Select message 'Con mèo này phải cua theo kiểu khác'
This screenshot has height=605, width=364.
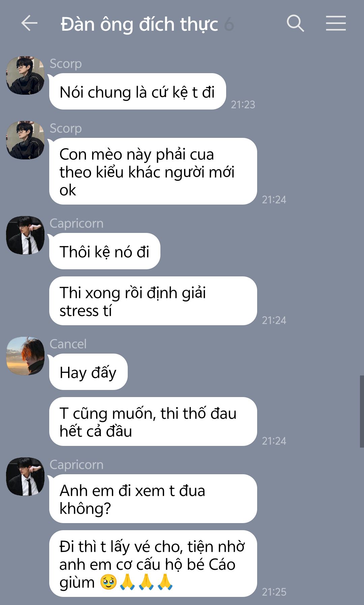153,171
